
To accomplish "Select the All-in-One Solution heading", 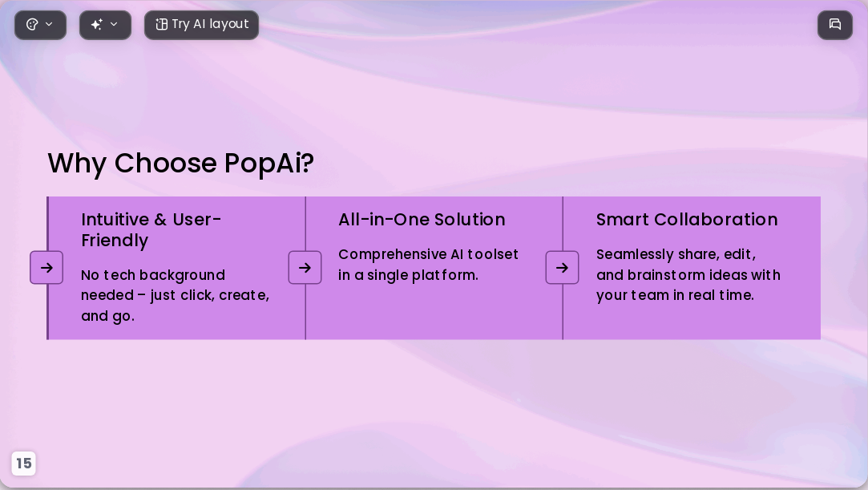I will [x=422, y=220].
